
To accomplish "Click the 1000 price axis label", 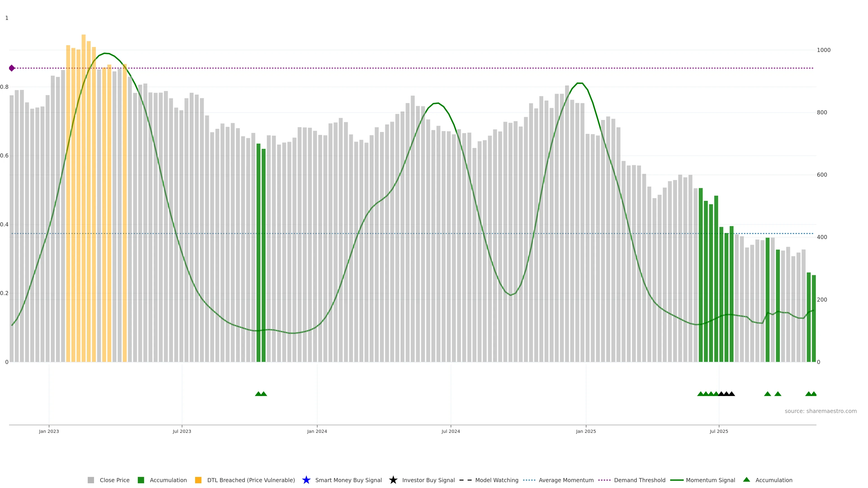I will click(x=823, y=50).
